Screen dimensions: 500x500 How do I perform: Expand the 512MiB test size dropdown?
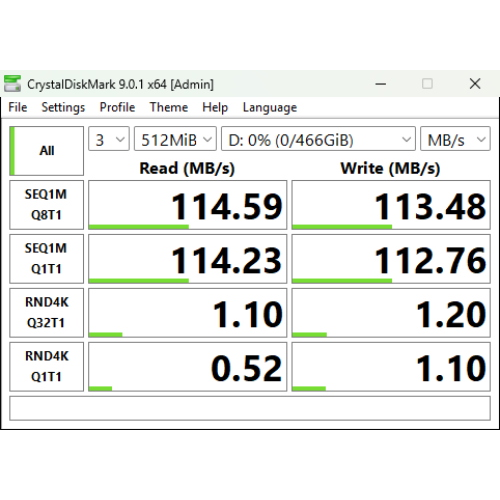pos(175,139)
